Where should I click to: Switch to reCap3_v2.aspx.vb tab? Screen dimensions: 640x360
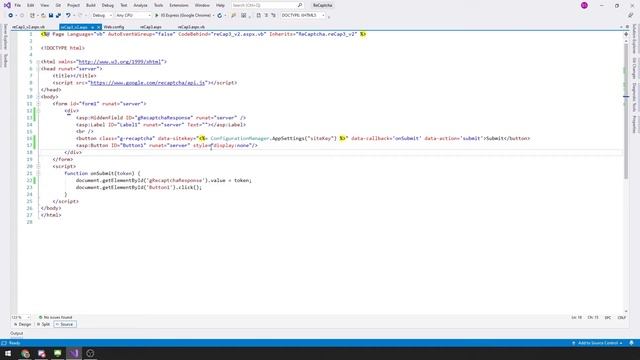[29, 27]
